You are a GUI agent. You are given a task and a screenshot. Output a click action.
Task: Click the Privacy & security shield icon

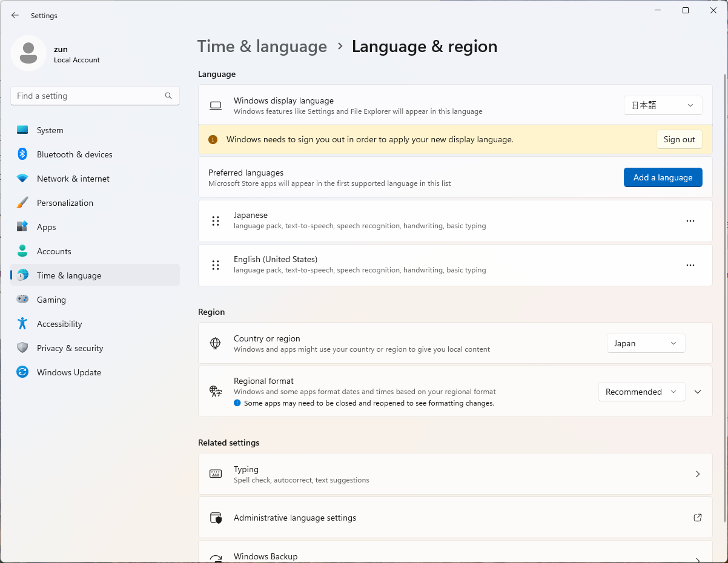22,348
